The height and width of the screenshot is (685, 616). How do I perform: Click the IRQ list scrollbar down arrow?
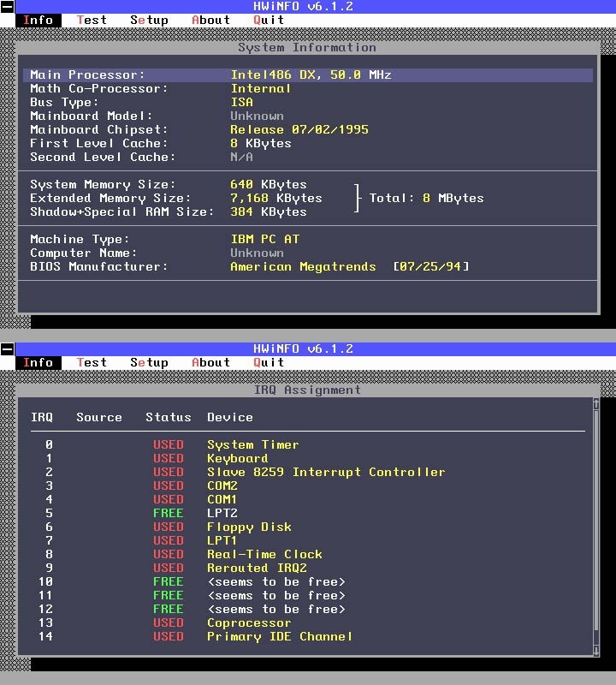click(x=596, y=651)
